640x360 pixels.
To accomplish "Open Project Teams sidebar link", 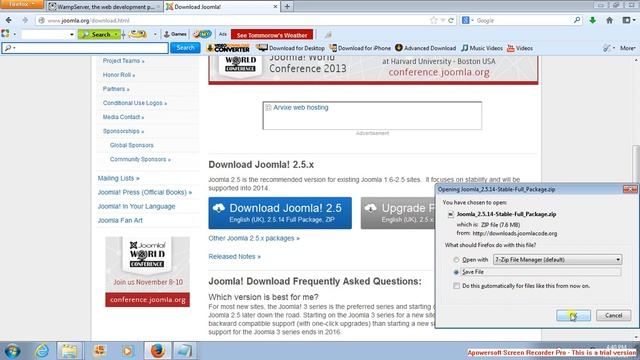I will point(123,61).
